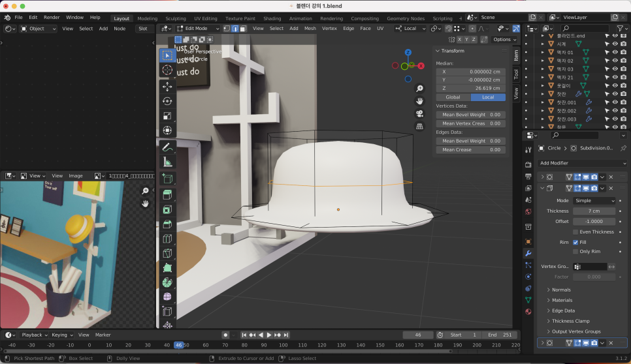This screenshot has width=631, height=364.
Task: Open the Mesh menu in viewport header
Action: 310,29
